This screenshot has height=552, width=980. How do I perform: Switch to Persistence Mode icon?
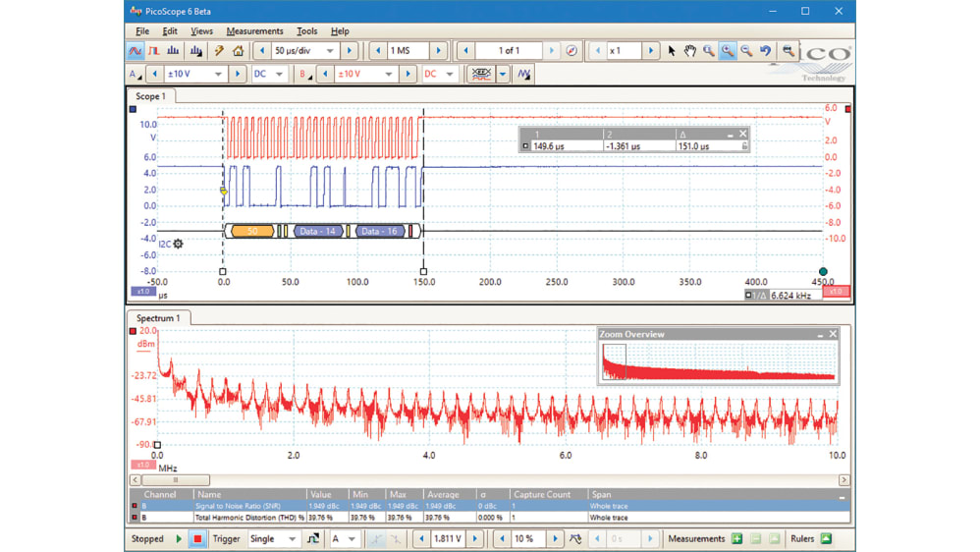pos(154,51)
